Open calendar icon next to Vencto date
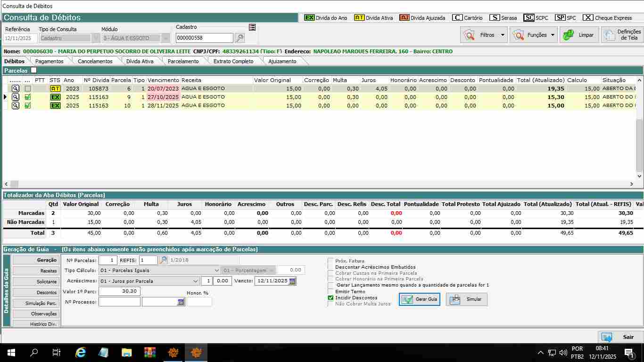This screenshot has height=362, width=644. click(292, 281)
